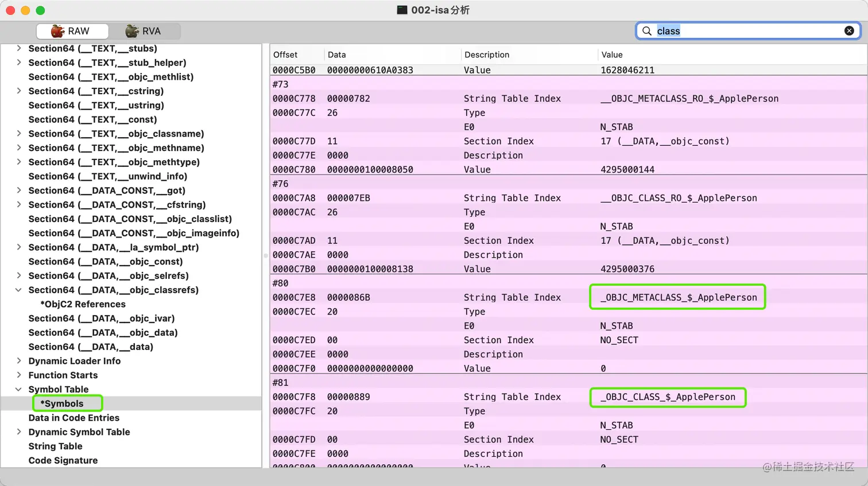
Task: Select data cell 0000000100008138
Action: pyautogui.click(x=370, y=269)
